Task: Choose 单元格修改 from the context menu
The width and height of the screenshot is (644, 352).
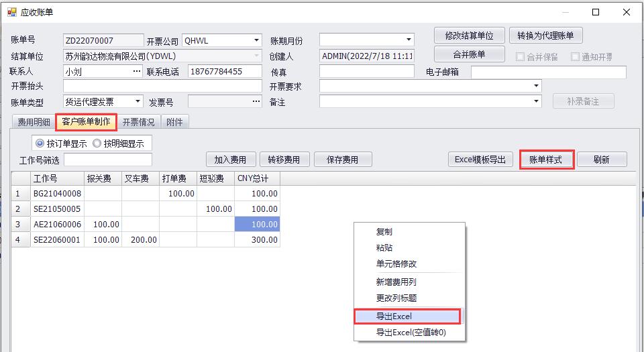Action: pyautogui.click(x=409, y=263)
